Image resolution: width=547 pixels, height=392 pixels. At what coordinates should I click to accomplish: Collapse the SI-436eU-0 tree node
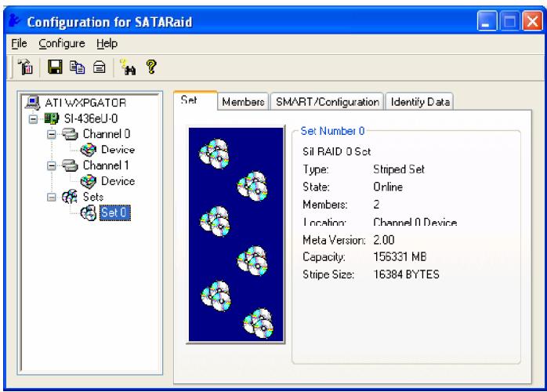click(33, 119)
